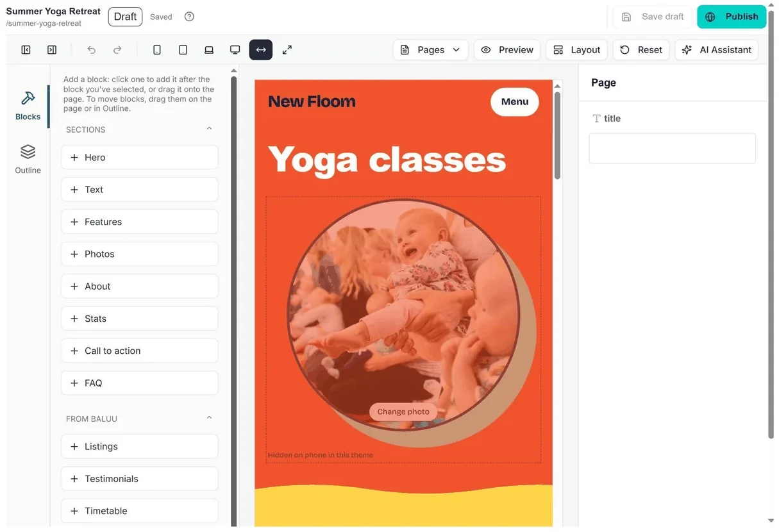Click the Page panel heading

coord(603,83)
